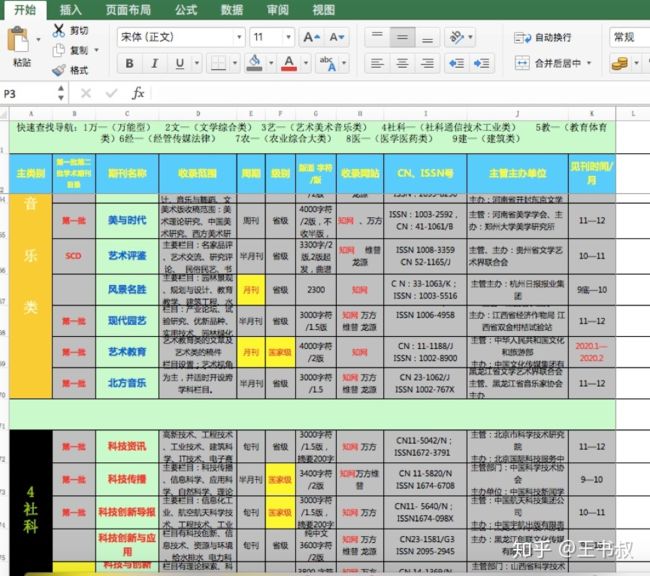
Task: Open the 插入 ribbon tab
Action: coord(71,10)
